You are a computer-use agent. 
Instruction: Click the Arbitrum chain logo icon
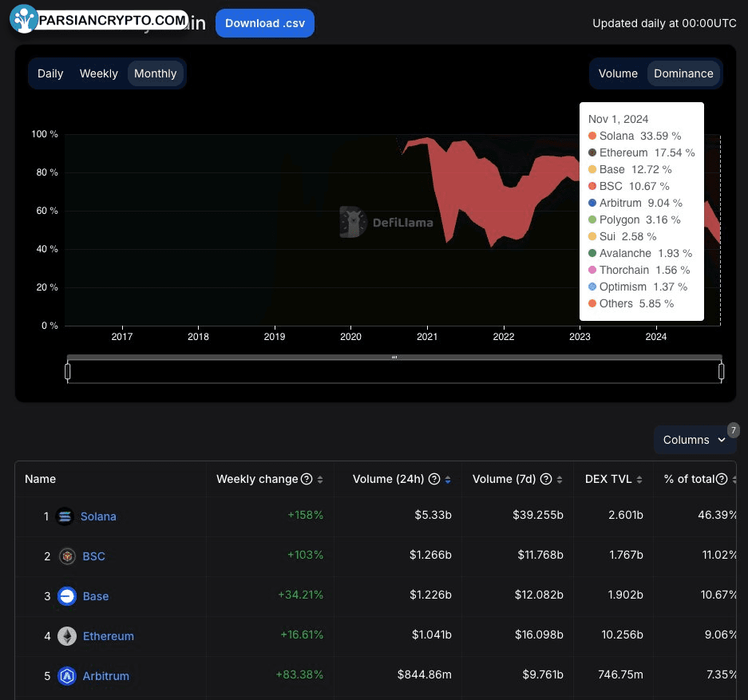[67, 676]
